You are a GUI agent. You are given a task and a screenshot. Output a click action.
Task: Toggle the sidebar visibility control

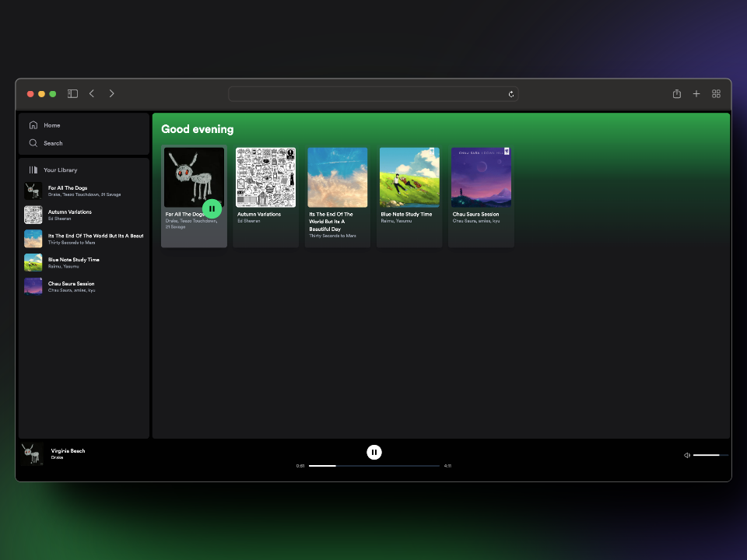coord(72,93)
